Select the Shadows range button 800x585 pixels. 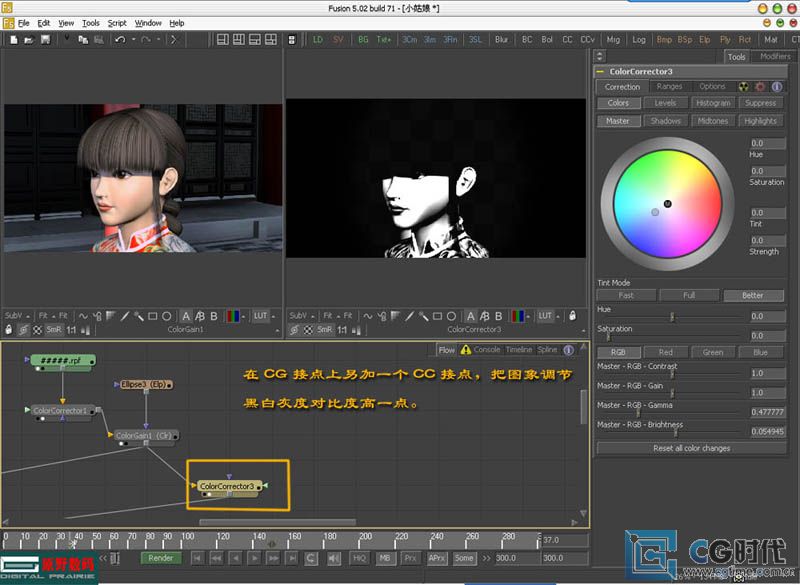click(x=665, y=121)
